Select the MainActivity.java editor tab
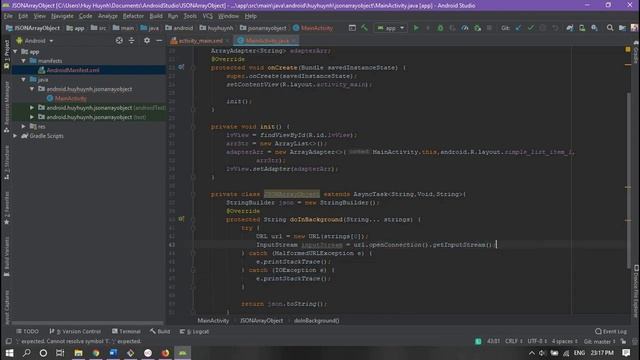640x360 pixels. click(x=267, y=41)
